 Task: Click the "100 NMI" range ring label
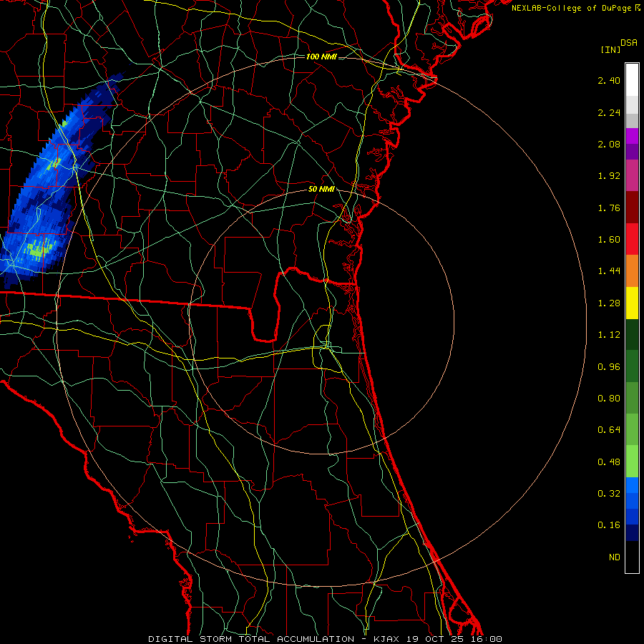click(x=321, y=57)
